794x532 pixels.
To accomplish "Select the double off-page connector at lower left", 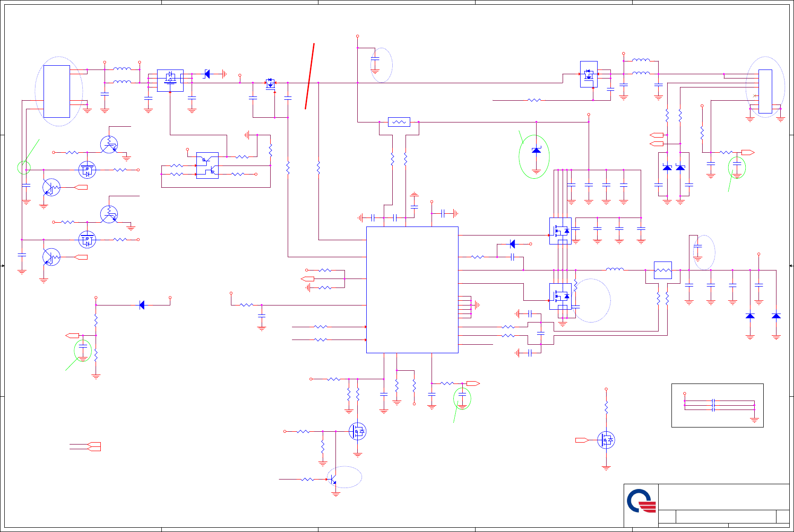I will (95, 446).
